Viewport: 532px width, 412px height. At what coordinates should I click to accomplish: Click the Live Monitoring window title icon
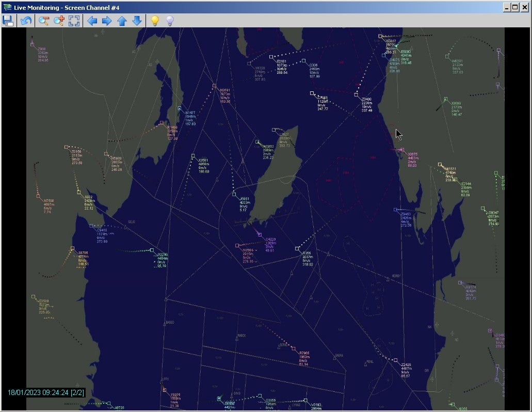click(x=7, y=7)
